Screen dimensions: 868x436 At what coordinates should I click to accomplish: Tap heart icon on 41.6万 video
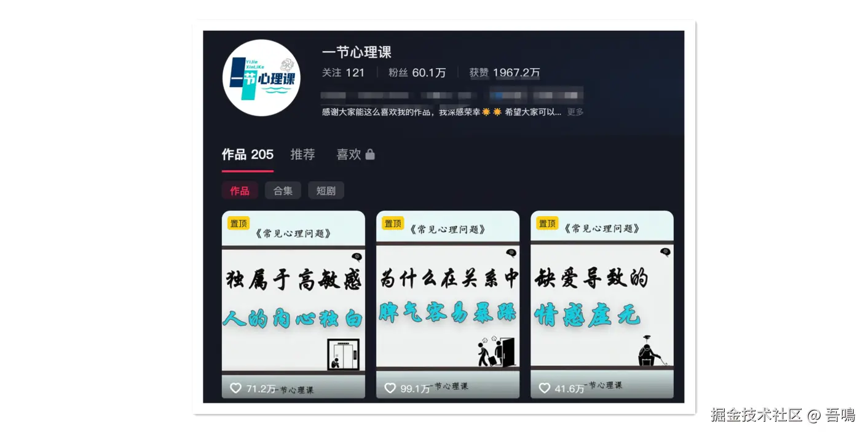(x=544, y=388)
